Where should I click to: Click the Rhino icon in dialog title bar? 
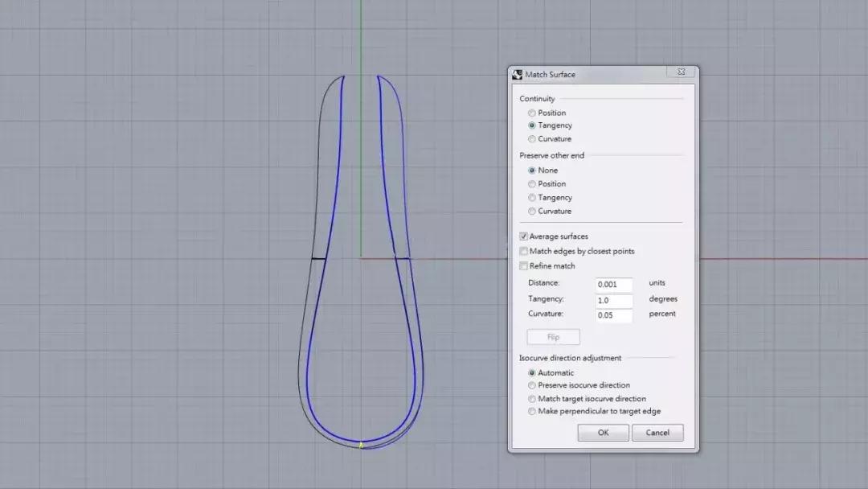518,74
